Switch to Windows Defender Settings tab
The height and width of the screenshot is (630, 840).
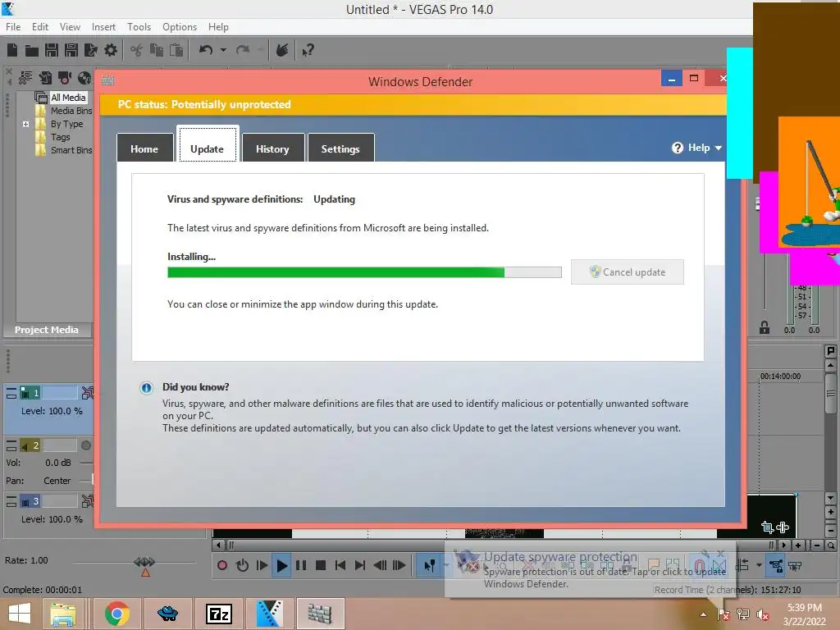(340, 148)
